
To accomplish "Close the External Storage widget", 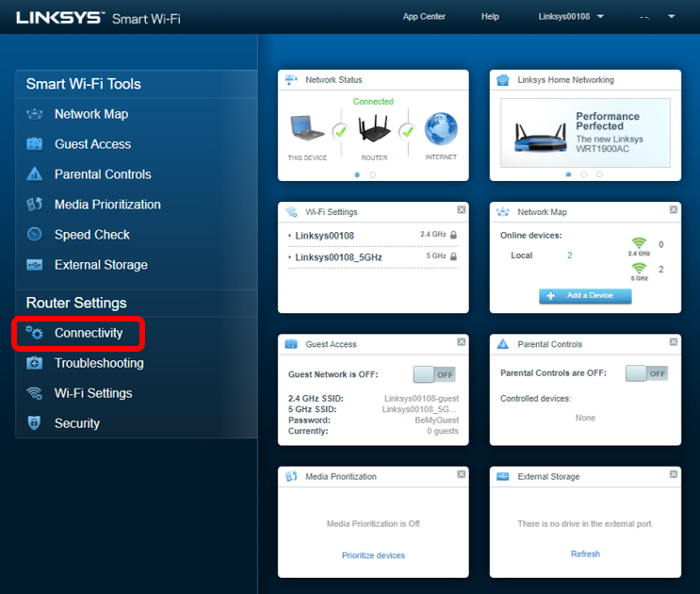I will click(x=674, y=474).
